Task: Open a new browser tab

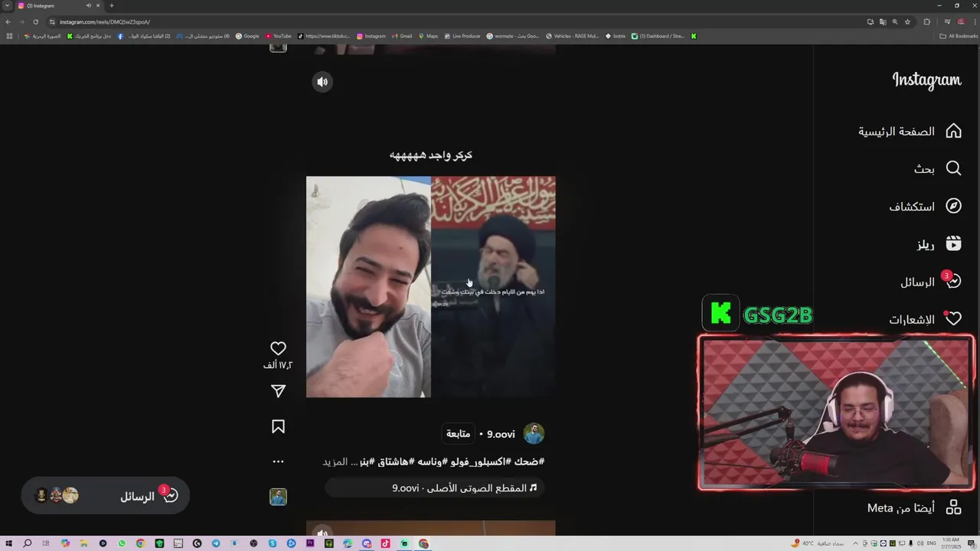Action: pos(112,5)
